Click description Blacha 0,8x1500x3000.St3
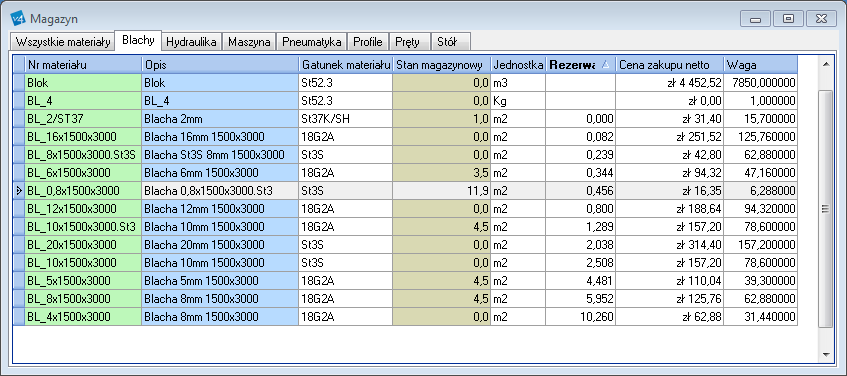 pos(220,191)
